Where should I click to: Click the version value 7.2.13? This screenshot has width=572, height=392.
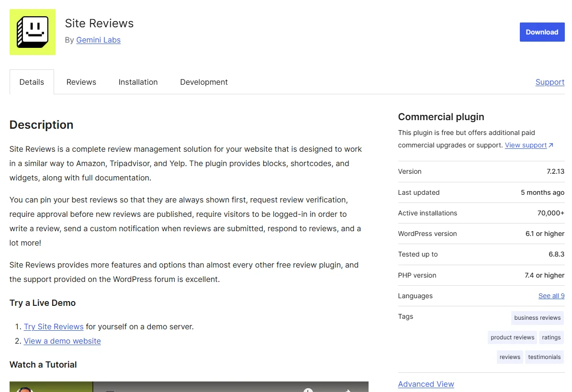[x=555, y=171]
